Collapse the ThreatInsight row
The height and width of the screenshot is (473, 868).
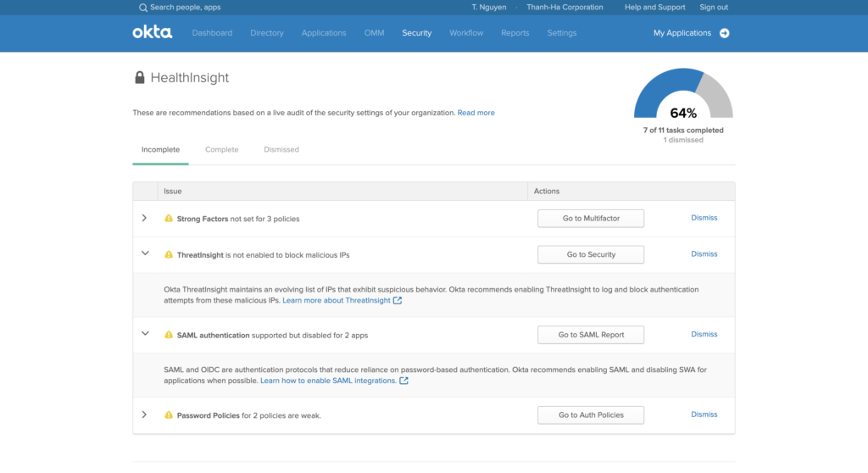pyautogui.click(x=145, y=253)
